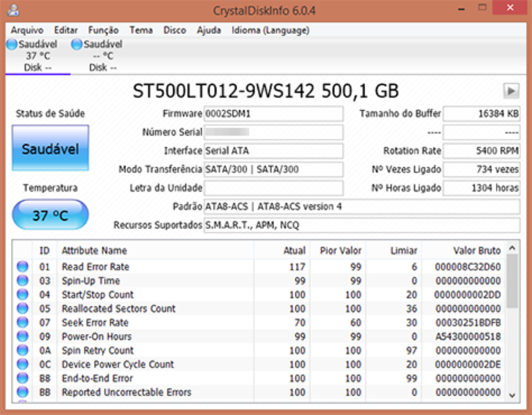Viewport: 532px width, 415px height.
Task: Click the scrollbar up arrow in attribute list
Action: click(x=513, y=248)
